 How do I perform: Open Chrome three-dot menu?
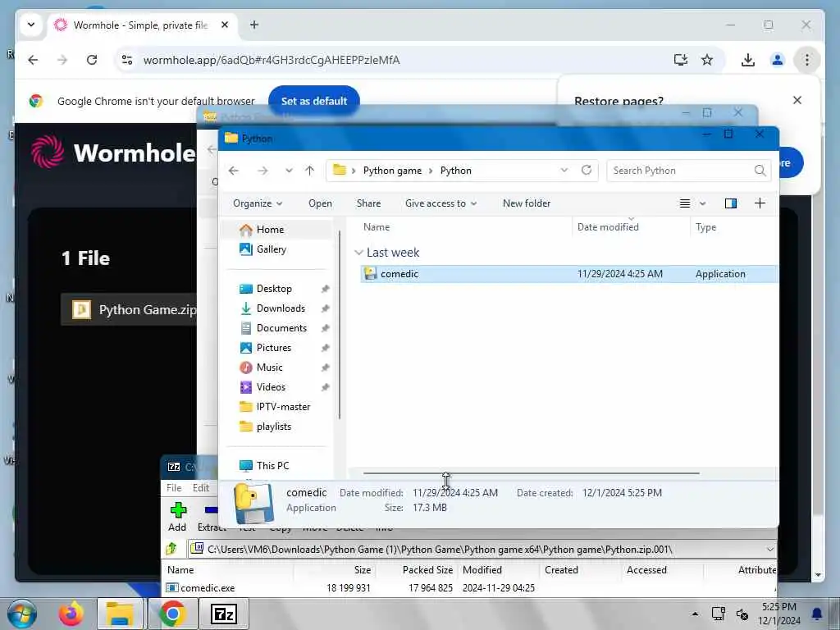(807, 60)
